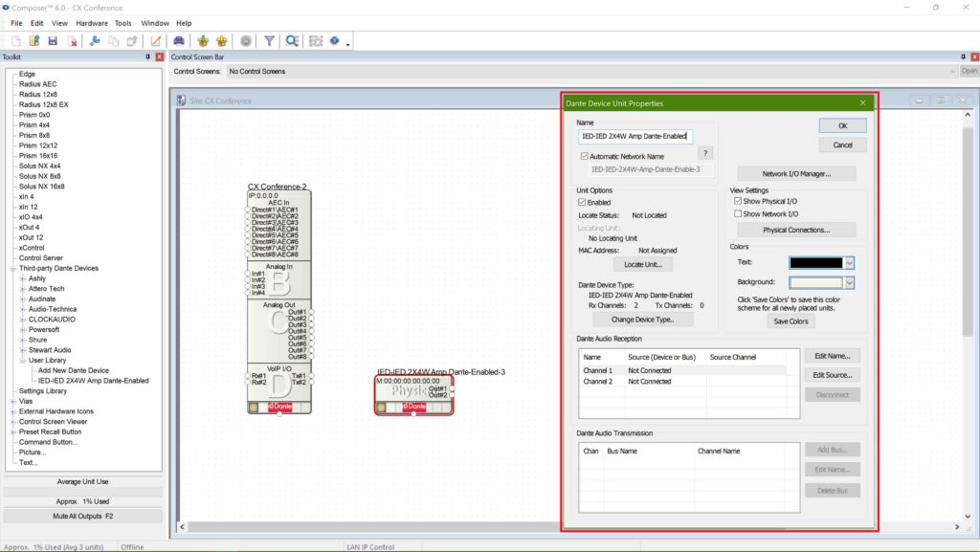This screenshot has height=552, width=980.
Task: Enable the Show Network I/O checkbox
Action: pyautogui.click(x=738, y=214)
